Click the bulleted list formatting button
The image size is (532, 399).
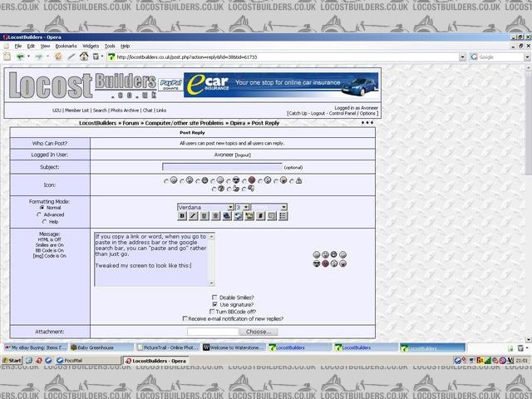point(283,216)
